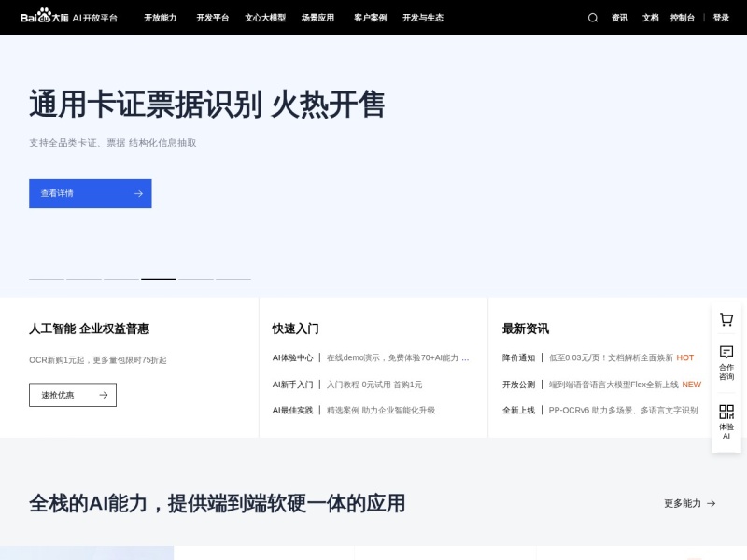Click 人工智能 企业权益普惠 heading
The width and height of the screenshot is (747, 560).
coord(89,329)
